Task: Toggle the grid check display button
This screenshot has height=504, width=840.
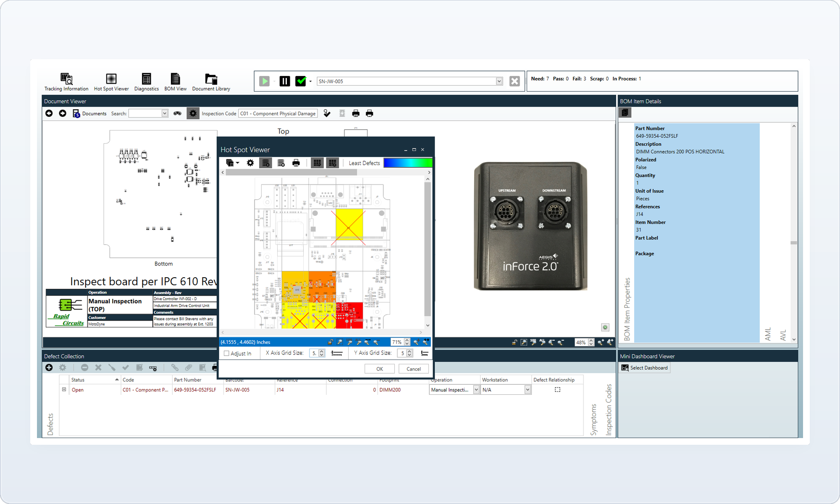Action: click(x=318, y=163)
